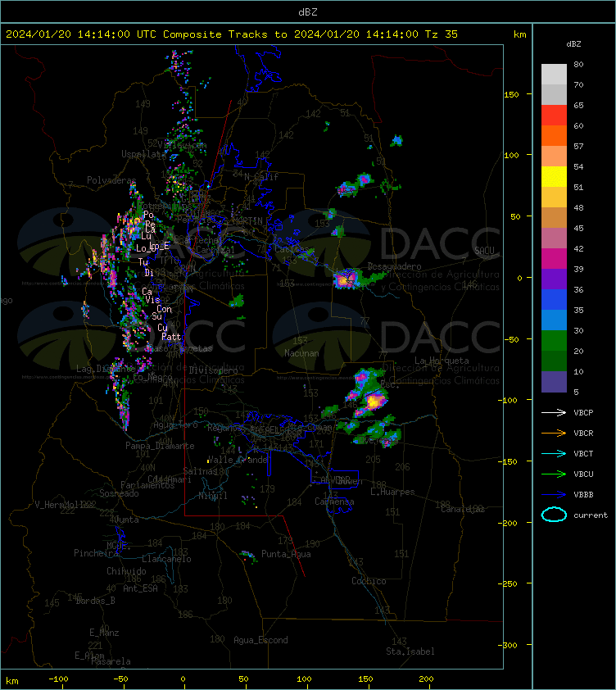
Task: Click the 'N_Calif' place label
Action: [261, 177]
